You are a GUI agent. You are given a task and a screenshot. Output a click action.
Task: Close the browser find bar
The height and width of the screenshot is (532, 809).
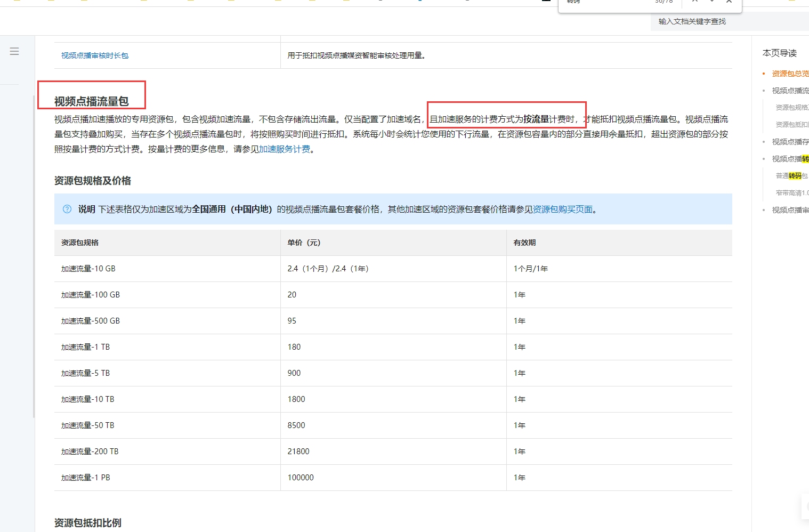pyautogui.click(x=729, y=2)
